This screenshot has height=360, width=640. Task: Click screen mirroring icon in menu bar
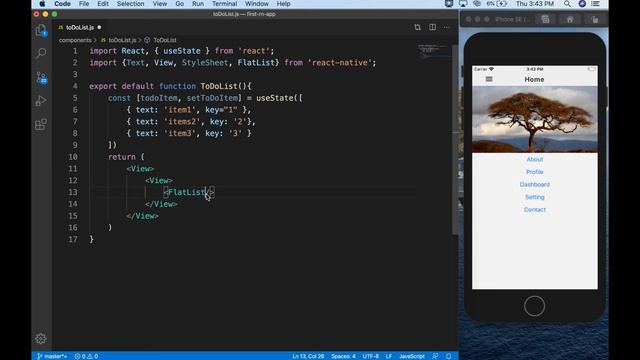click(463, 4)
